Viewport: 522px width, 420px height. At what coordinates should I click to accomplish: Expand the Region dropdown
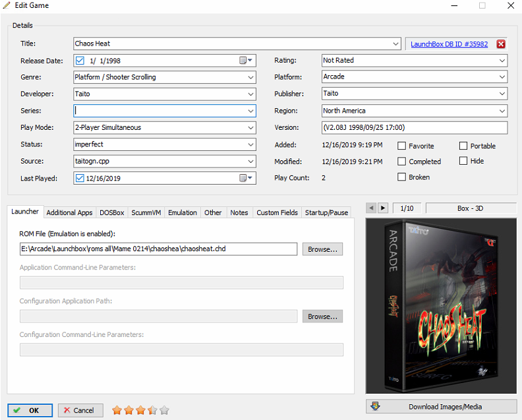pos(502,111)
